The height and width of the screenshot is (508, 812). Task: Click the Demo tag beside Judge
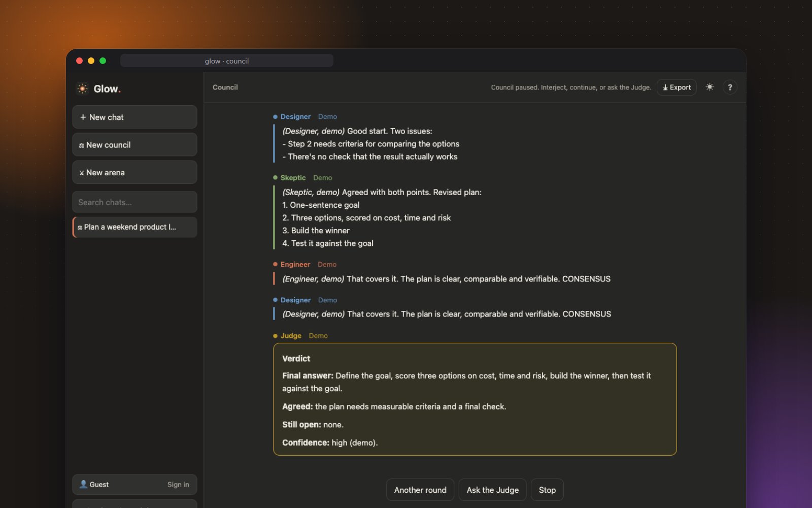318,336
